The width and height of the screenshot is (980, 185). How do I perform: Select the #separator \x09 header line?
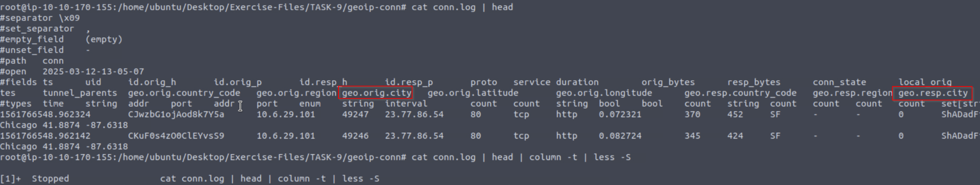coord(40,18)
